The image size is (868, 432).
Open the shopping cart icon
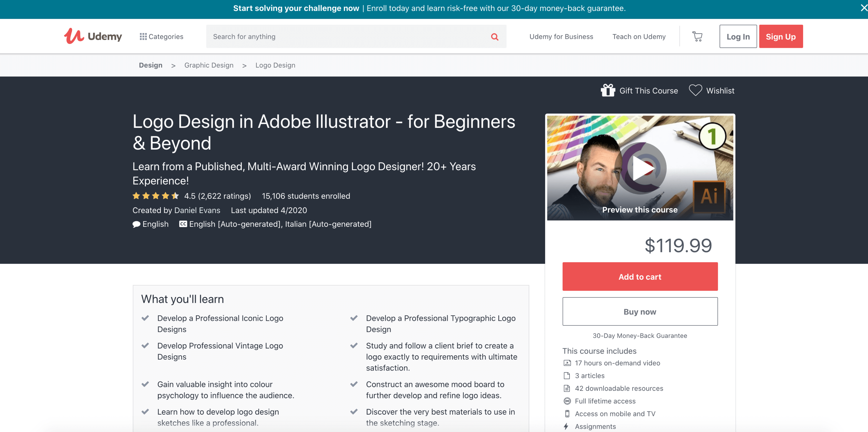click(x=697, y=36)
